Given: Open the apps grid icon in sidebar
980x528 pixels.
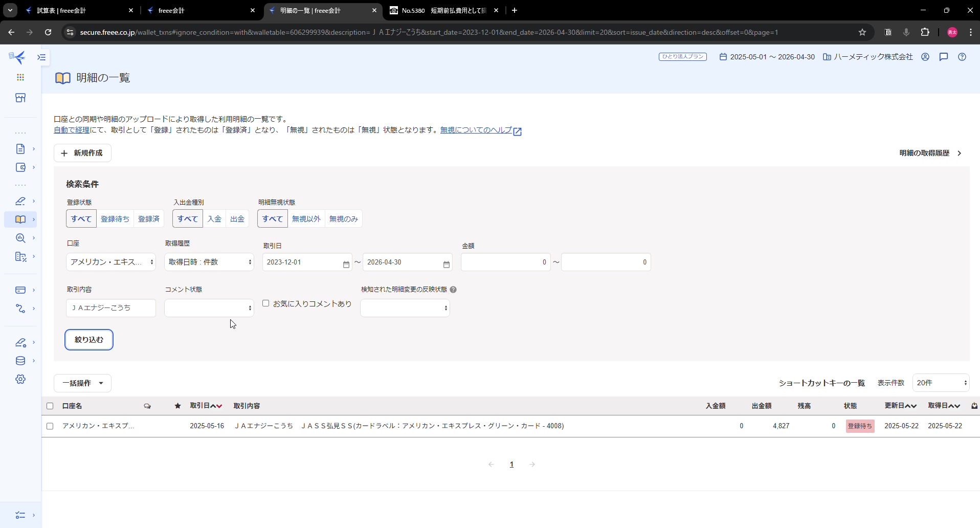Looking at the screenshot, I should 20,77.
